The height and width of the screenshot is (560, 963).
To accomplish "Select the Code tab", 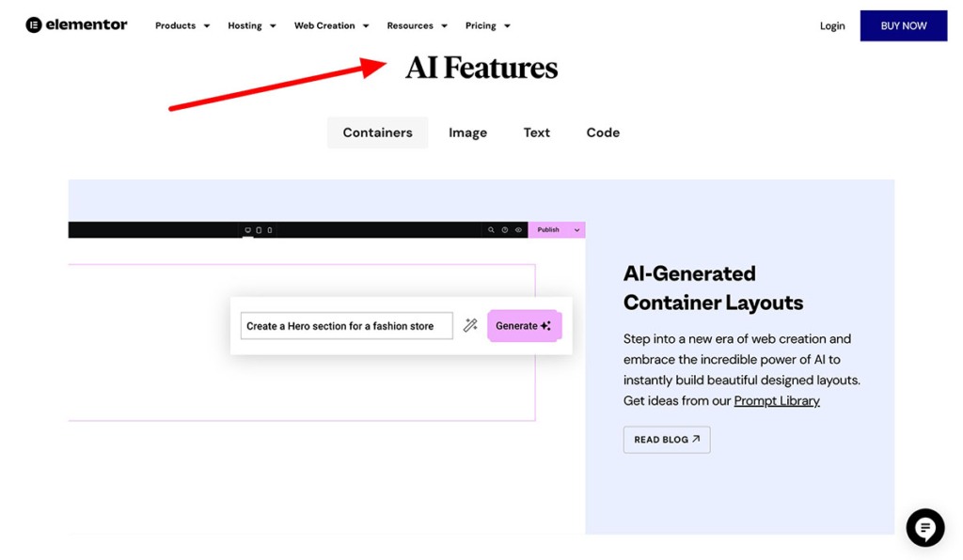I will [x=602, y=132].
